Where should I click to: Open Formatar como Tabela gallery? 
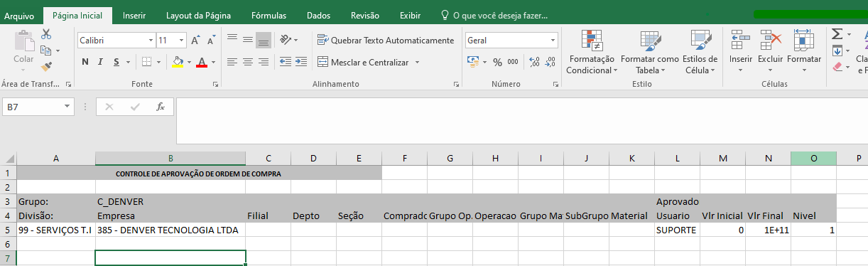click(x=650, y=51)
